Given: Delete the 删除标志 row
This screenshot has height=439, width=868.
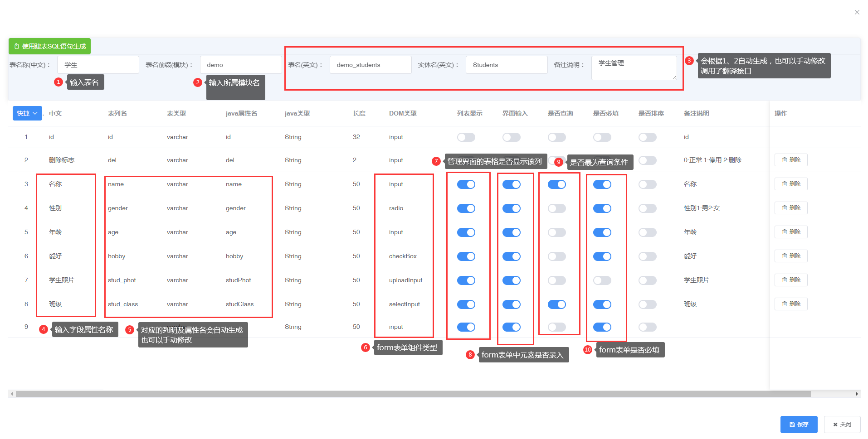Looking at the screenshot, I should tap(791, 160).
